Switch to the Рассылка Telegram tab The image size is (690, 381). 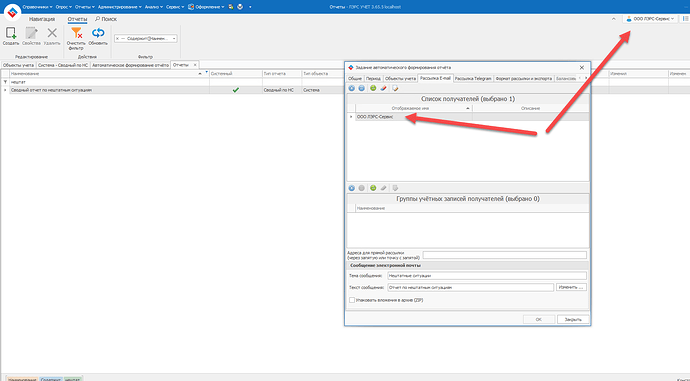(473, 78)
